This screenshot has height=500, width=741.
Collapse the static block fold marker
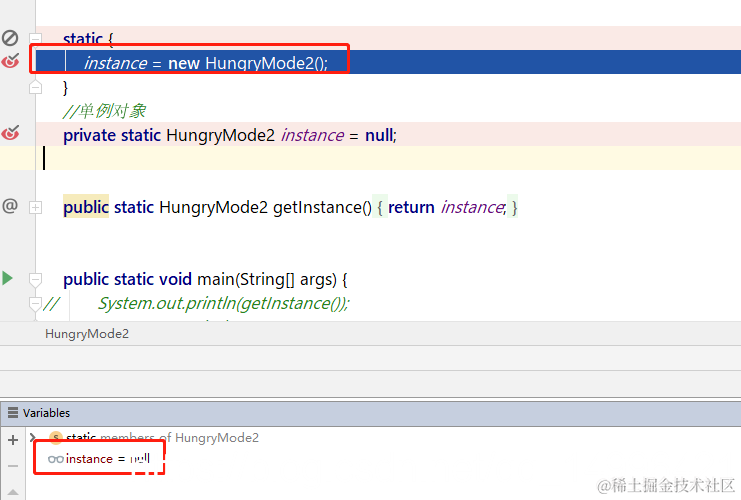[35, 38]
